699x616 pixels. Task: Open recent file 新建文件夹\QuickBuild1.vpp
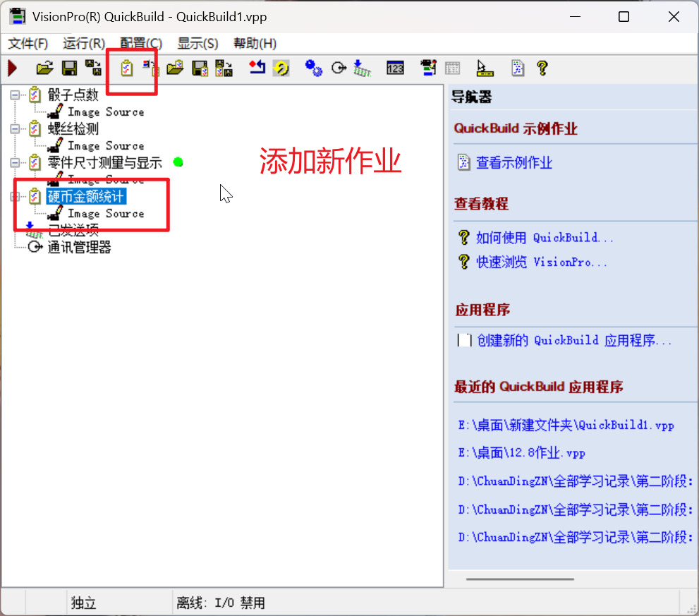coord(566,425)
